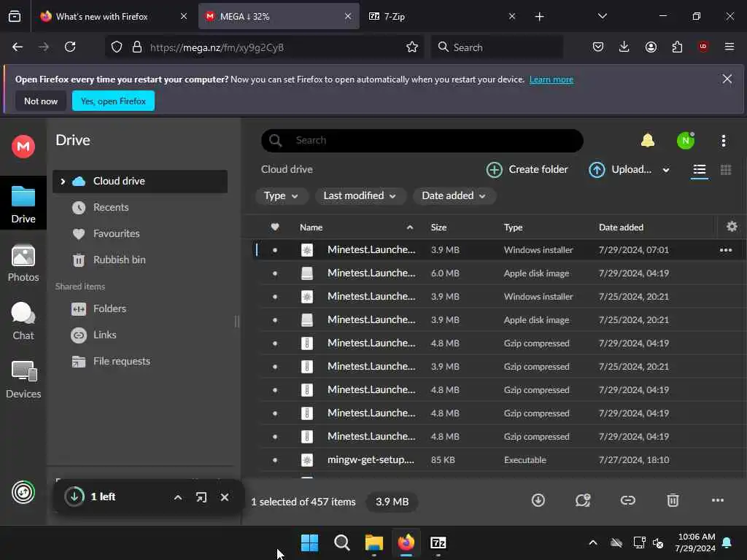The width and height of the screenshot is (747, 560).
Task: Sort by Name column header
Action: (311, 227)
